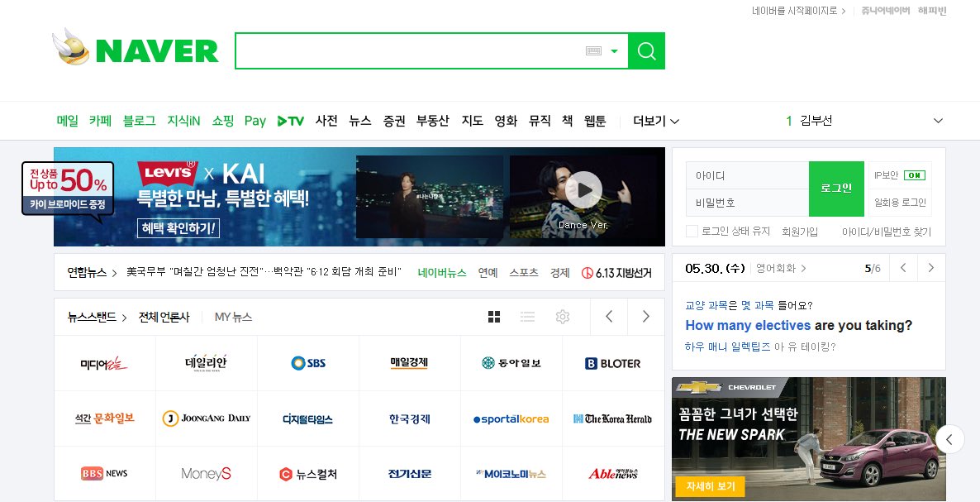The image size is (980, 502).
Task: Open the 증권 link
Action: click(x=394, y=121)
